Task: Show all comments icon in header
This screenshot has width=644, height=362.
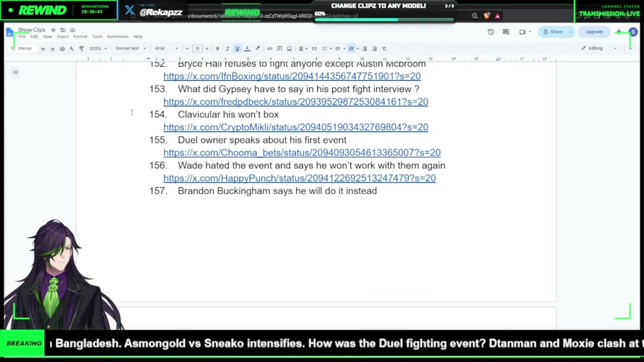Action: pyautogui.click(x=506, y=32)
